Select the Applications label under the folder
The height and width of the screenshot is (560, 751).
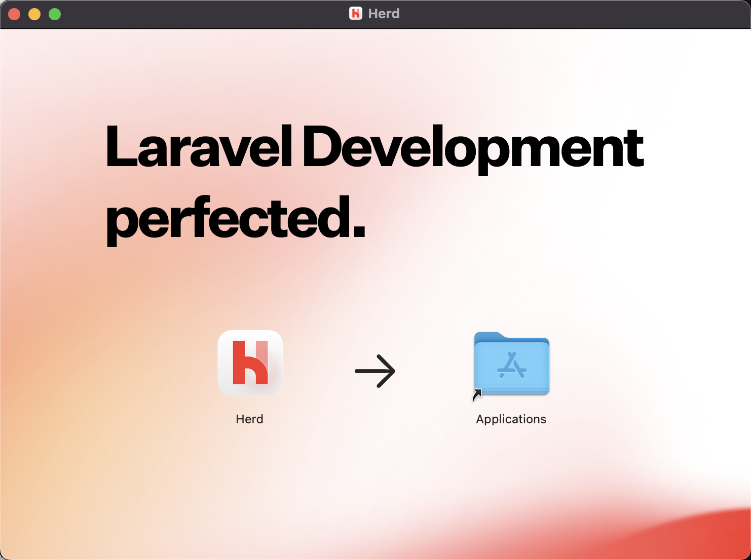511,419
